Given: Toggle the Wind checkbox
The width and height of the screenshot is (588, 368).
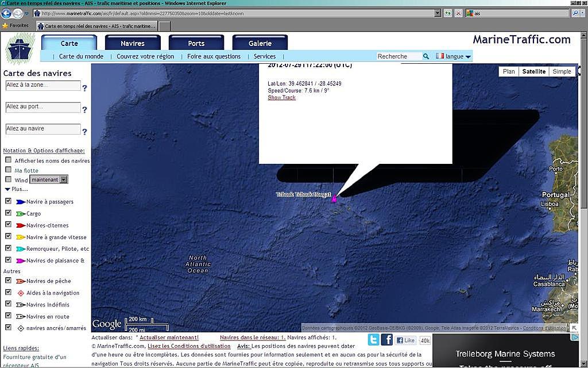Looking at the screenshot, I should [8, 179].
